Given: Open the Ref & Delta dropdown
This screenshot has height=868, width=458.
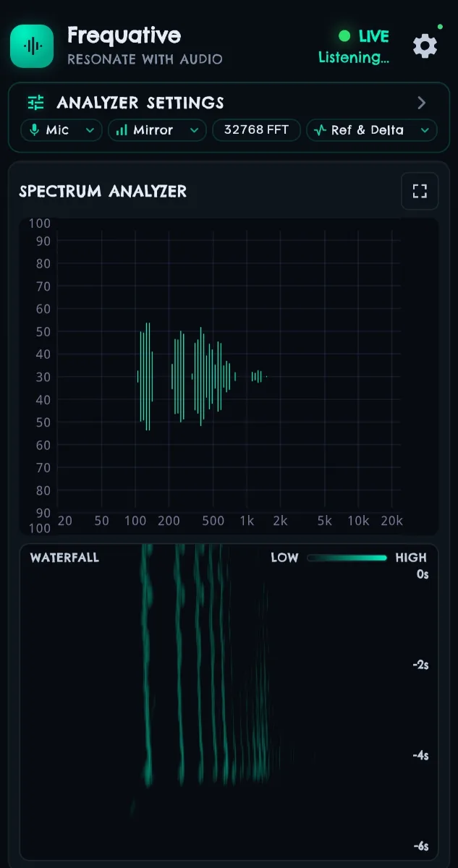Looking at the screenshot, I should click(372, 130).
